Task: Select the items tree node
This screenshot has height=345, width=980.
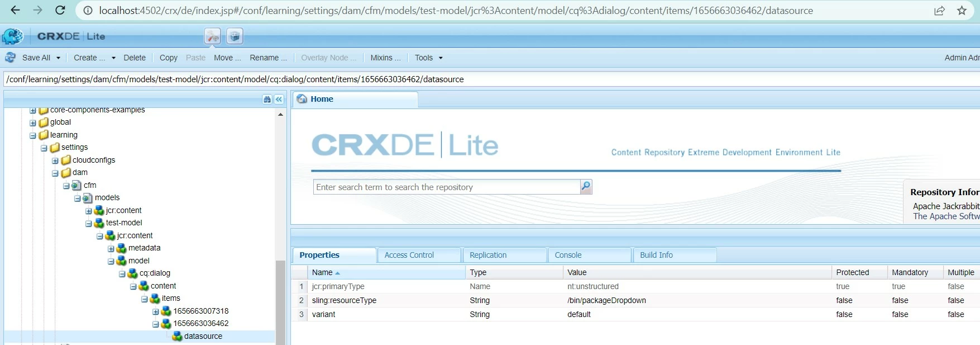Action: (x=171, y=299)
